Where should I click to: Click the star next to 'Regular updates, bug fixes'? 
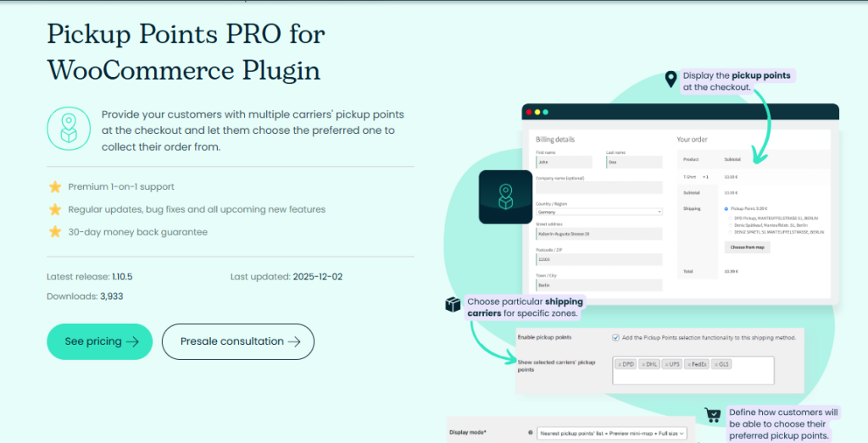coord(55,209)
